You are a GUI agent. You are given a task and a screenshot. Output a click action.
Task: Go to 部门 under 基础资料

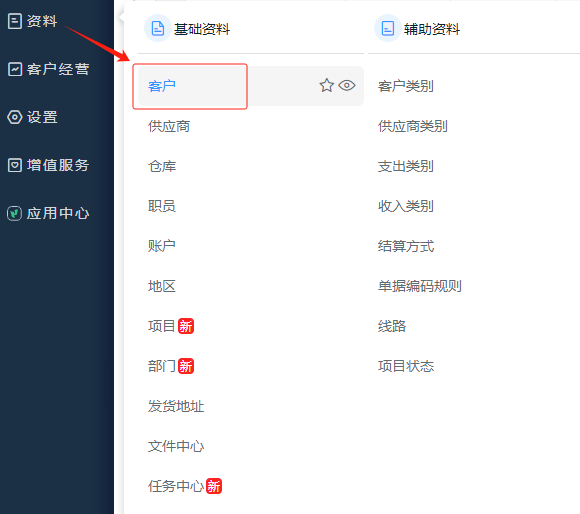(162, 366)
